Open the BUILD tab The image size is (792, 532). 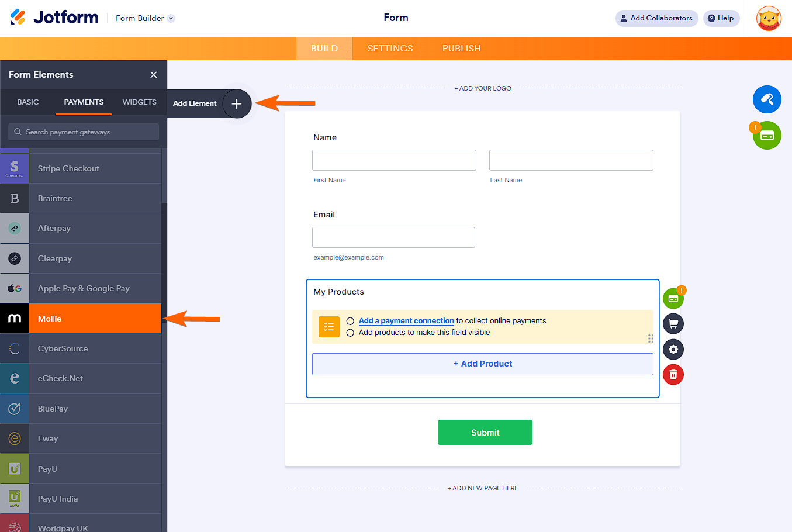point(324,49)
